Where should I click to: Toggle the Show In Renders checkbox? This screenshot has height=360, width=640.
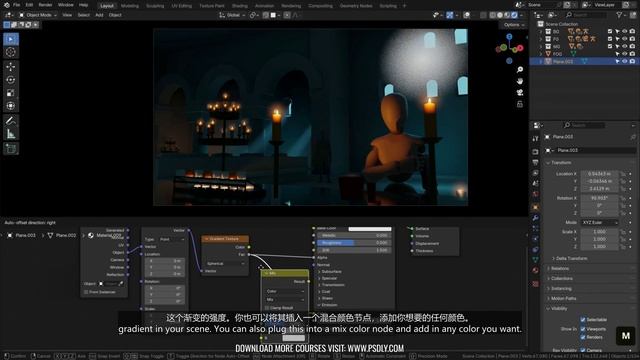[583, 337]
